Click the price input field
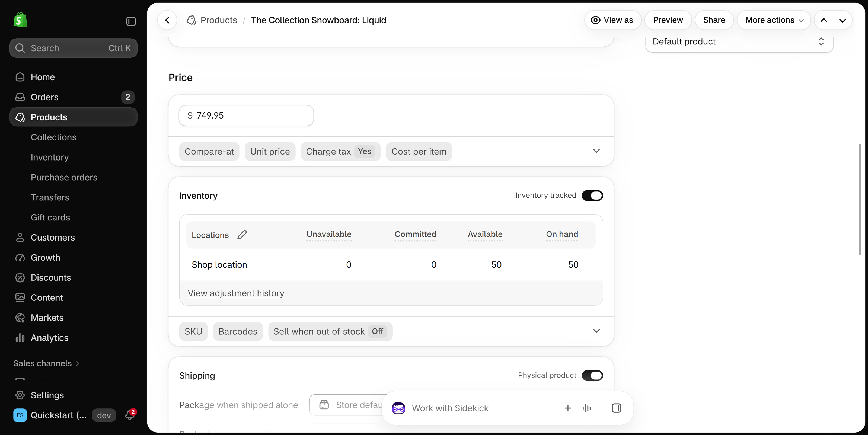This screenshot has width=868, height=435. coord(246,116)
